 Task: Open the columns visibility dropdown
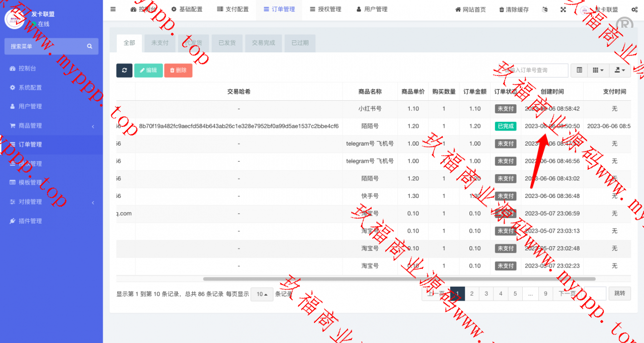[x=598, y=71]
